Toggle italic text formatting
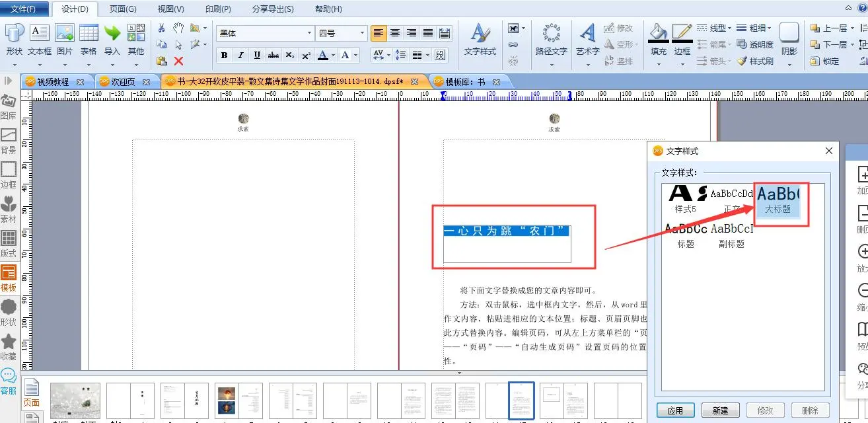This screenshot has width=868, height=423. pyautogui.click(x=240, y=56)
